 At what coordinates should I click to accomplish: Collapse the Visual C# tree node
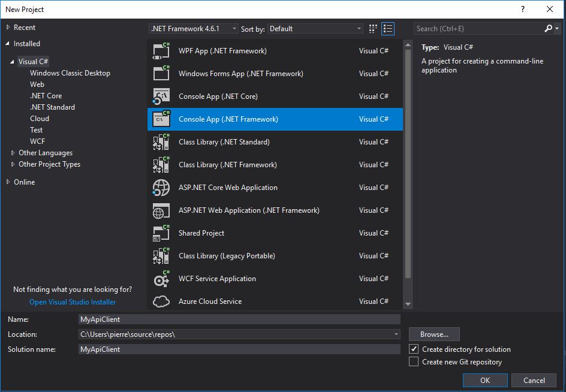tap(12, 62)
